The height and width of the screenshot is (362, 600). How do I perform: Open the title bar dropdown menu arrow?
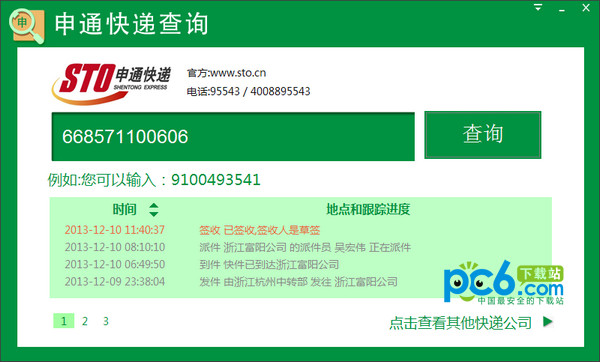coord(538,7)
